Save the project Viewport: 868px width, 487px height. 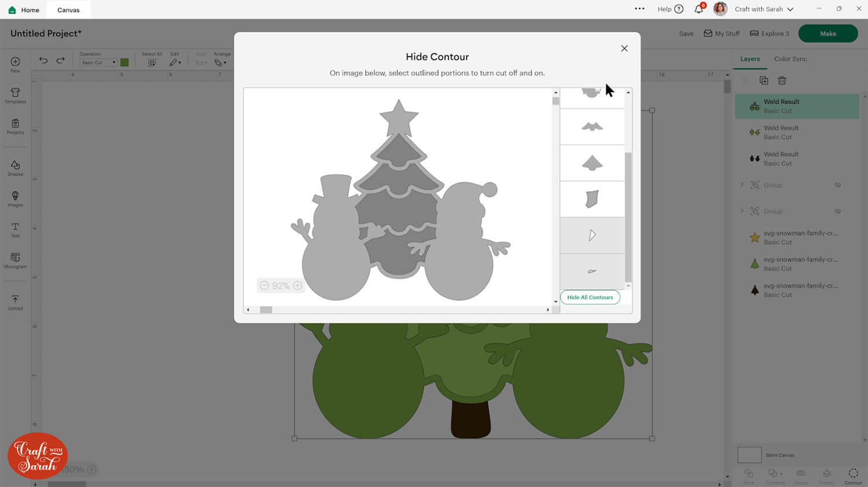click(686, 34)
